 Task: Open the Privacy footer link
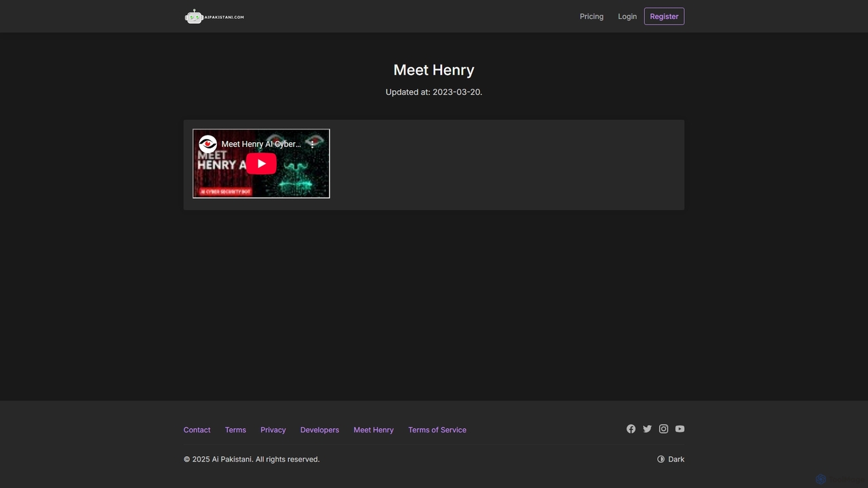(273, 430)
